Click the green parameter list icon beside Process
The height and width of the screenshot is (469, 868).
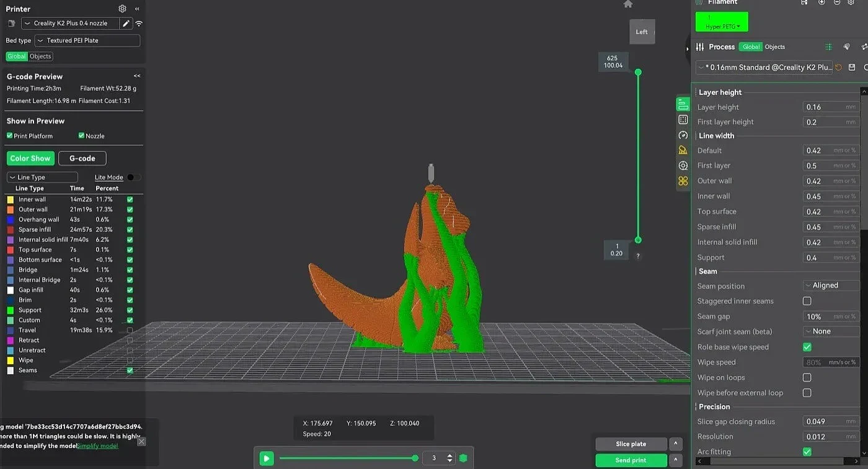click(x=828, y=47)
